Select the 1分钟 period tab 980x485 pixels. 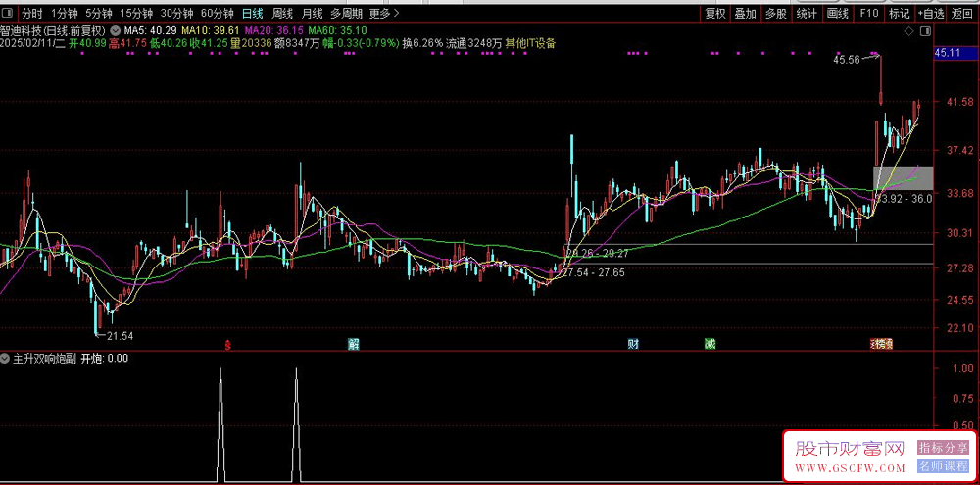[65, 13]
